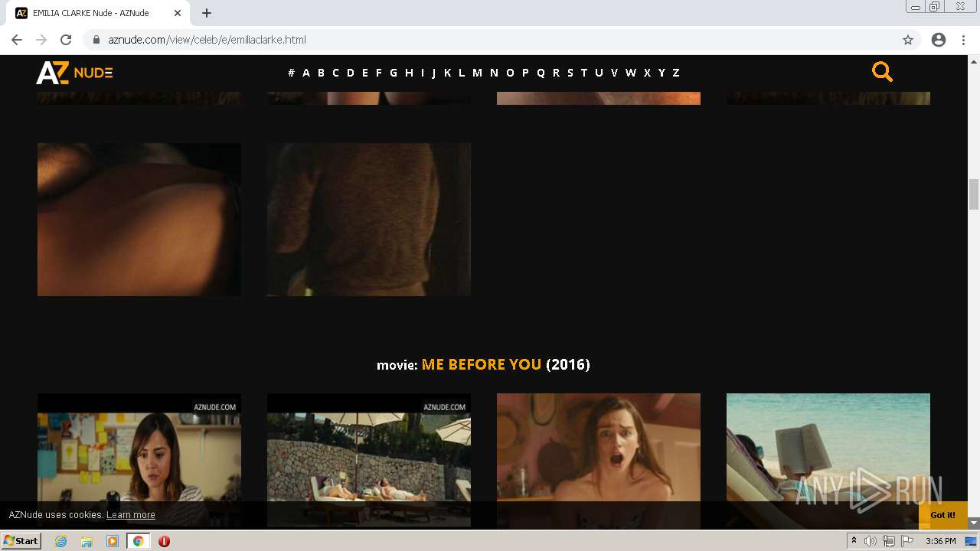980x551 pixels.
Task: Select letter Z in the alphabet navigation
Action: (676, 73)
